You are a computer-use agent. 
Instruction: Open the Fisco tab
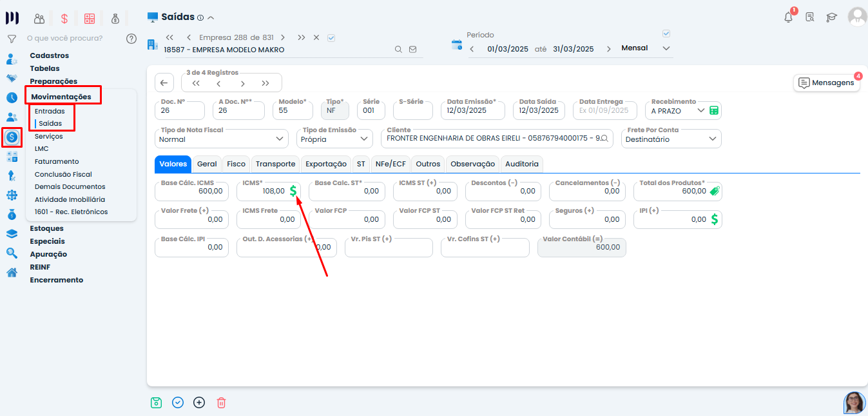click(236, 164)
